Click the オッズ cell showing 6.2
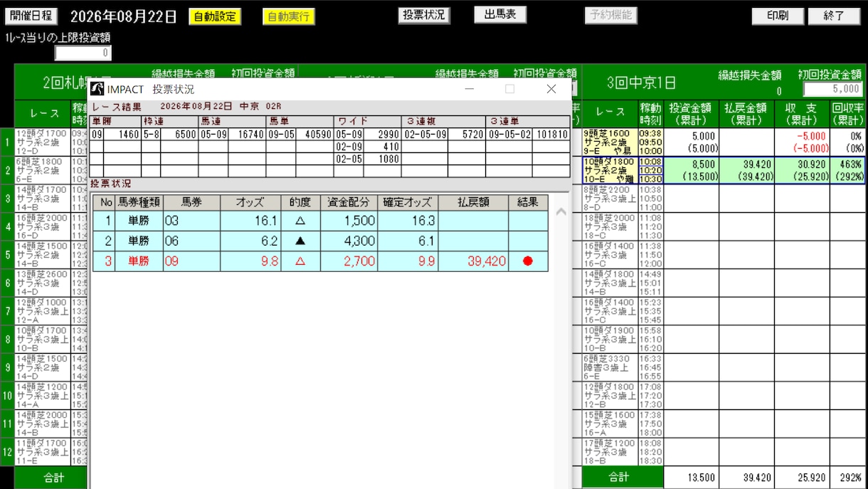The height and width of the screenshot is (489, 868). click(250, 241)
